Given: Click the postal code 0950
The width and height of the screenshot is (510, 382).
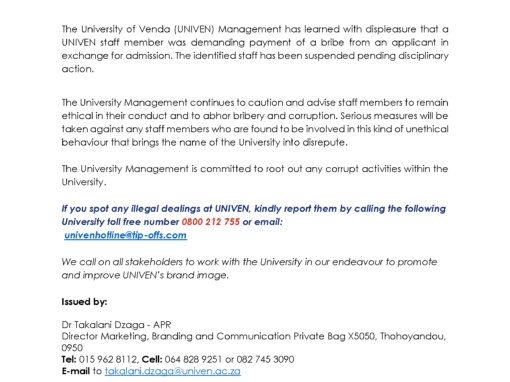Looking at the screenshot, I should point(72,348).
